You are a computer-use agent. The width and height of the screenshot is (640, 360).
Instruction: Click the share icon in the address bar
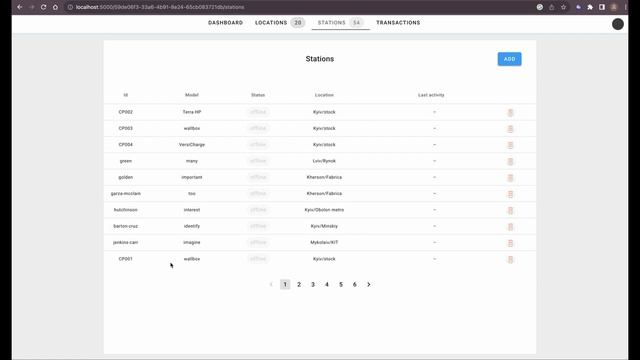[x=551, y=7]
